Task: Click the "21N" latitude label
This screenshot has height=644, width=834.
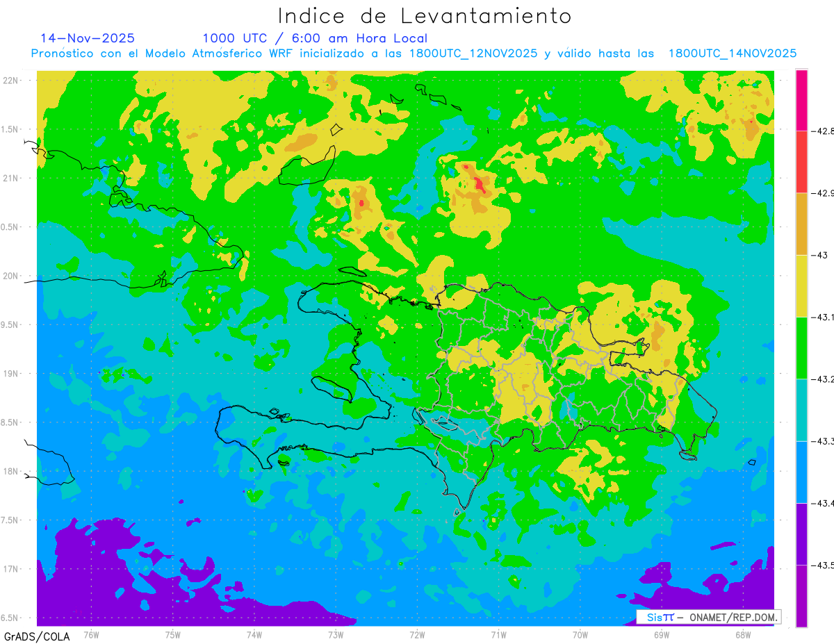Action: (12, 178)
